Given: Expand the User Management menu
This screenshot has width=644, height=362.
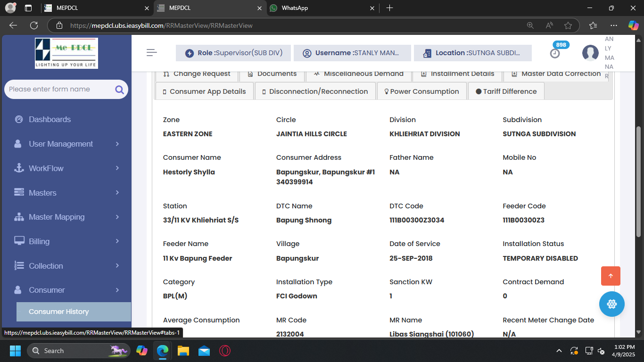Looking at the screenshot, I should tap(66, 144).
